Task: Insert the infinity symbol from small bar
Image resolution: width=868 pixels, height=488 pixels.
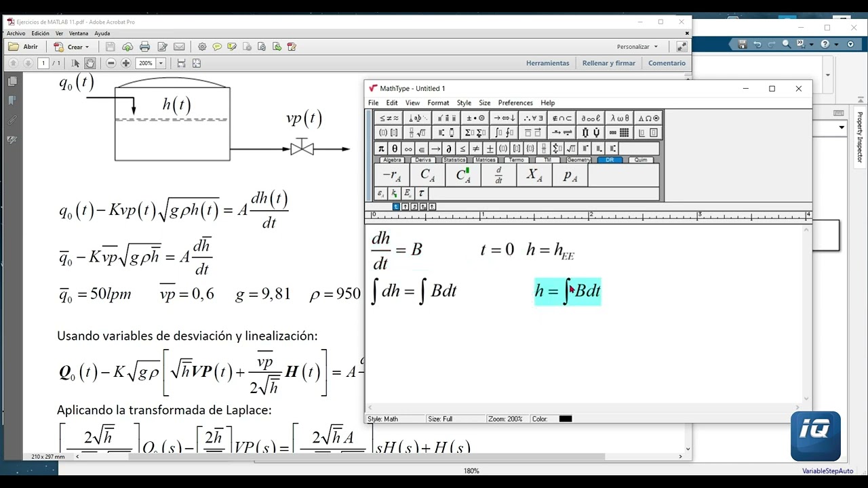Action: [408, 148]
